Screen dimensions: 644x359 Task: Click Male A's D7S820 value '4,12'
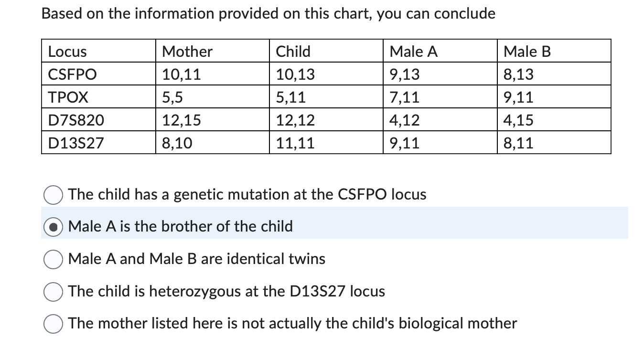pos(404,120)
